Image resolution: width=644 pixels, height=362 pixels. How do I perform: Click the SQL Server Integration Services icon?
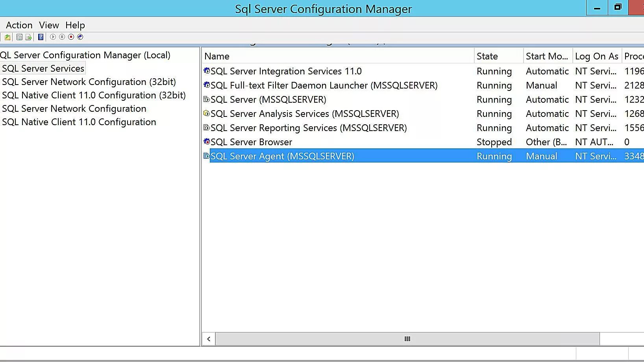[x=207, y=71]
